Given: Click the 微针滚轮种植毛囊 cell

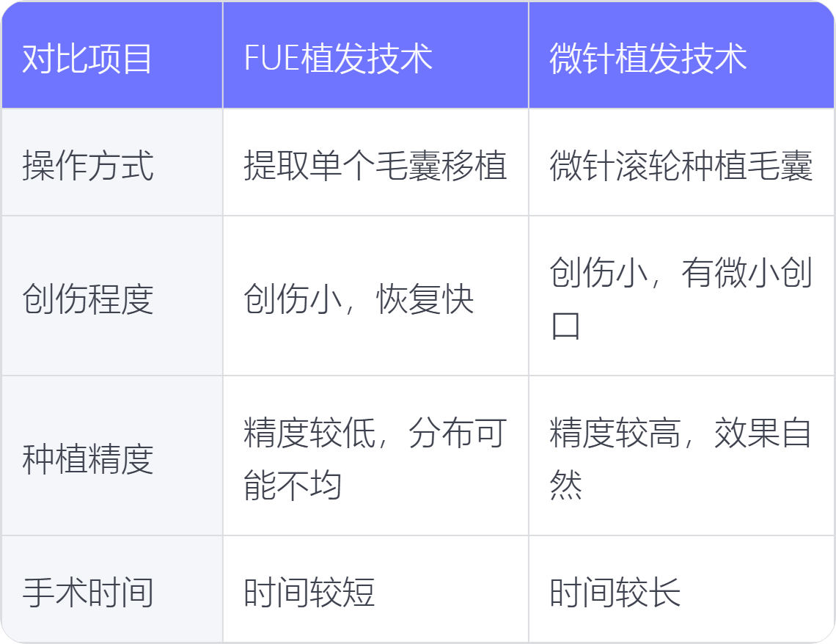Looking at the screenshot, I should pos(681,163).
